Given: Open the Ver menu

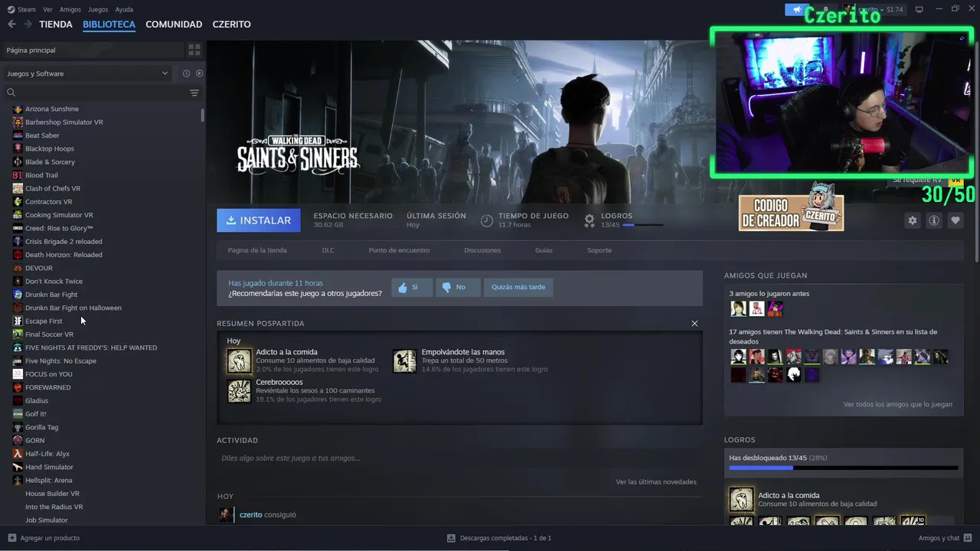Looking at the screenshot, I should [47, 9].
